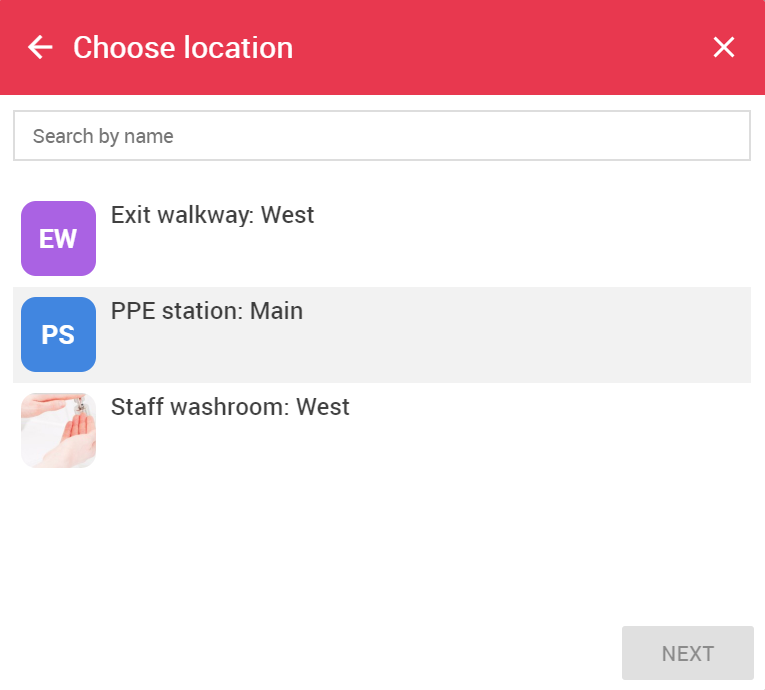Select the hand-washing photo thumbnail
Screen dimensions: 765x690
pyautogui.click(x=59, y=430)
